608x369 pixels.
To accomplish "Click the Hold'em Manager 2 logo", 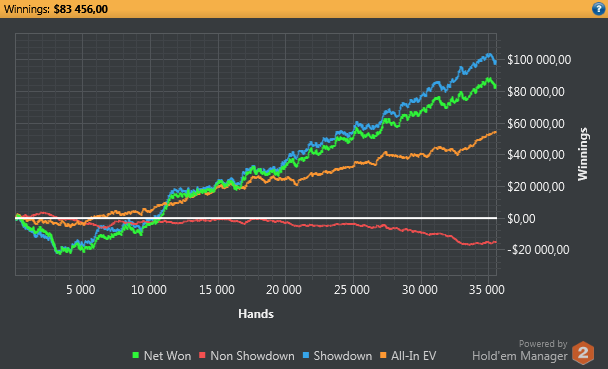I will tap(583, 353).
